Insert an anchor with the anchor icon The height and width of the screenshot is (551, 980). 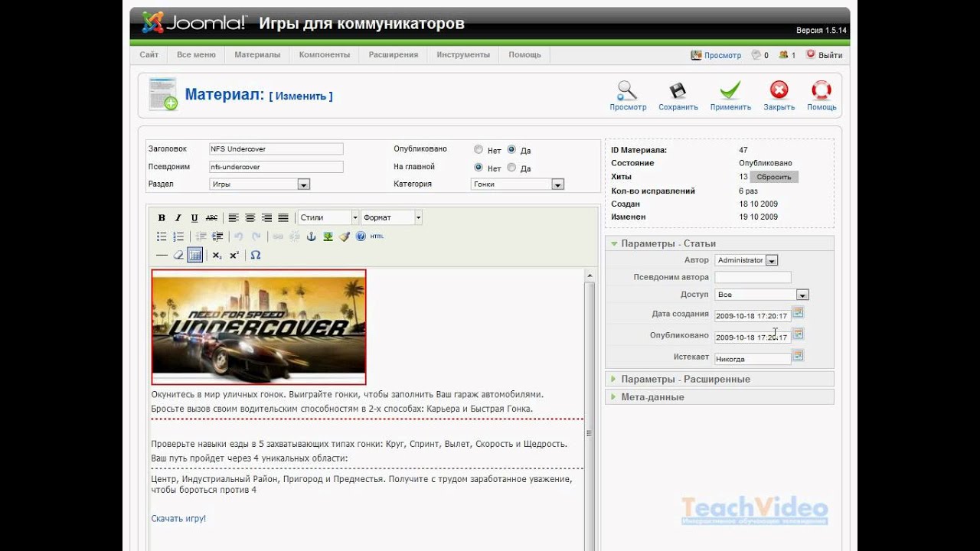click(311, 236)
